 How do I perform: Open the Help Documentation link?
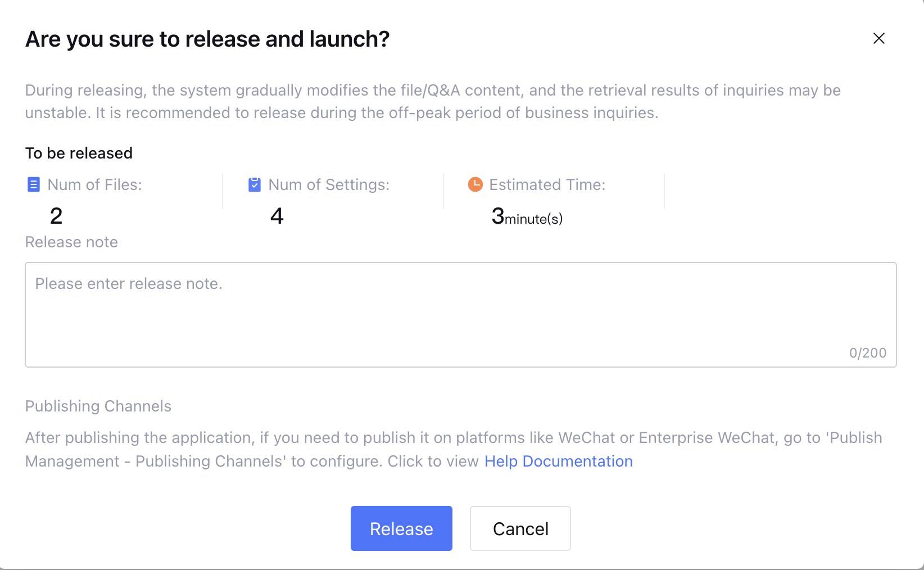pyautogui.click(x=558, y=462)
